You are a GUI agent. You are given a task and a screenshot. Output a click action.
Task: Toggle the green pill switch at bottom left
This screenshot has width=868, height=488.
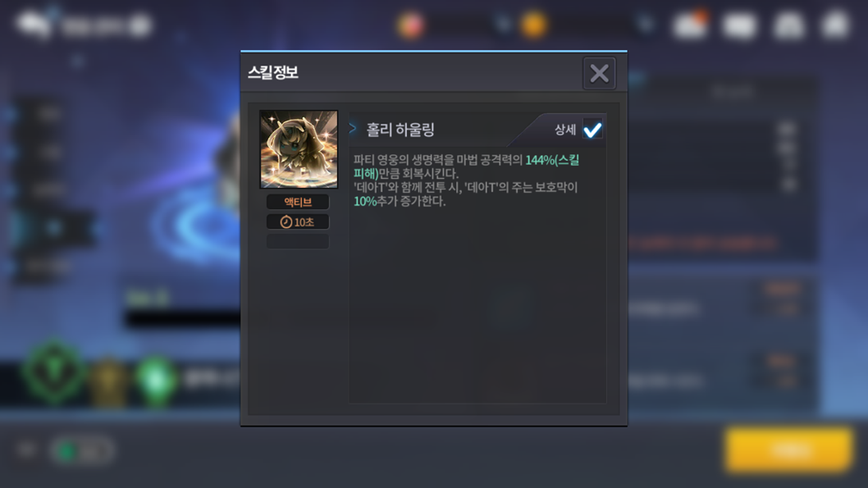click(83, 451)
